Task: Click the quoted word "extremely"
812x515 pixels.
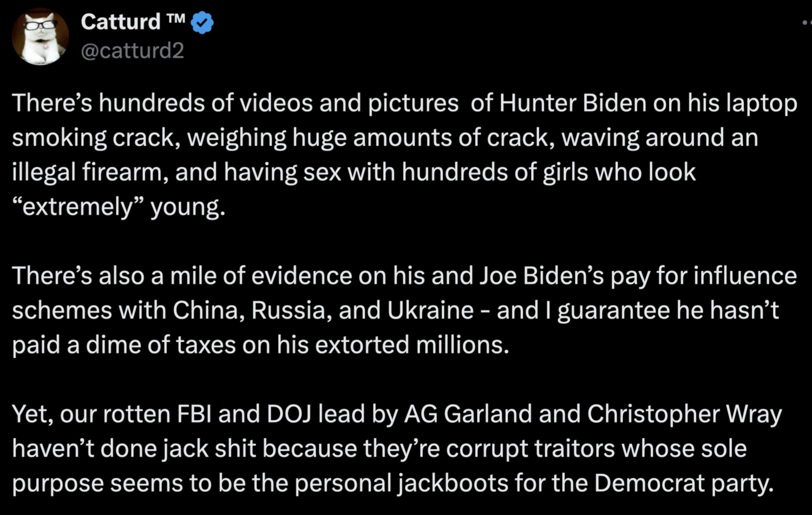Action: [x=77, y=206]
